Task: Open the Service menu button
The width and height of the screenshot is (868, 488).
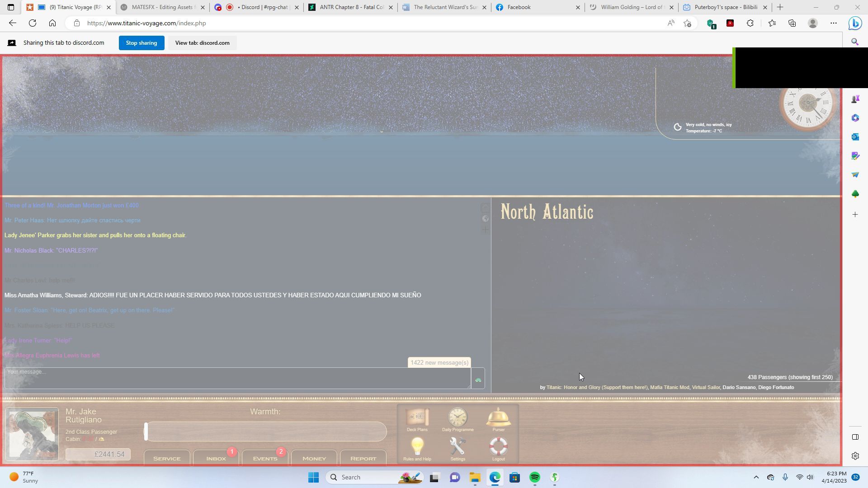Action: click(x=167, y=458)
